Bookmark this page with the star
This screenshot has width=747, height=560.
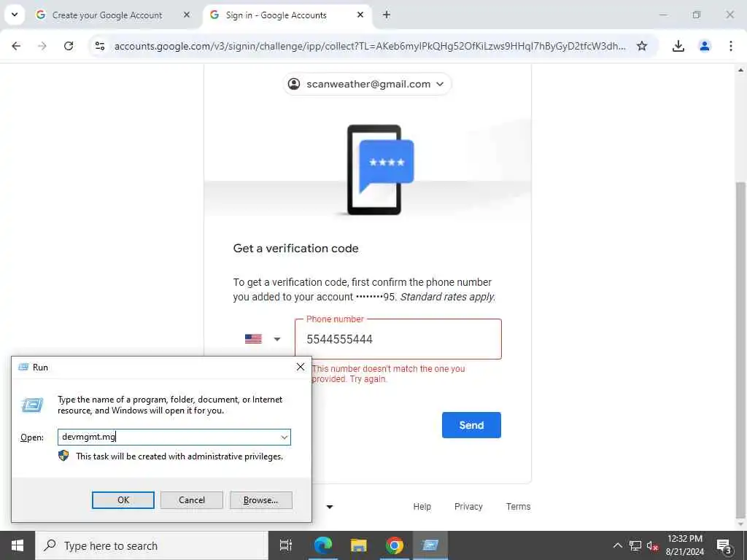point(642,46)
